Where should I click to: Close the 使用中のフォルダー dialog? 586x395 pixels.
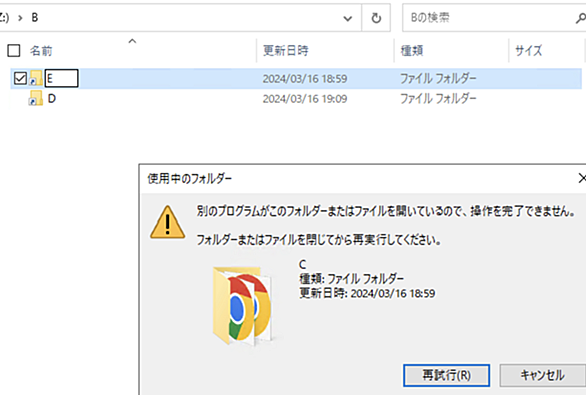point(582,178)
